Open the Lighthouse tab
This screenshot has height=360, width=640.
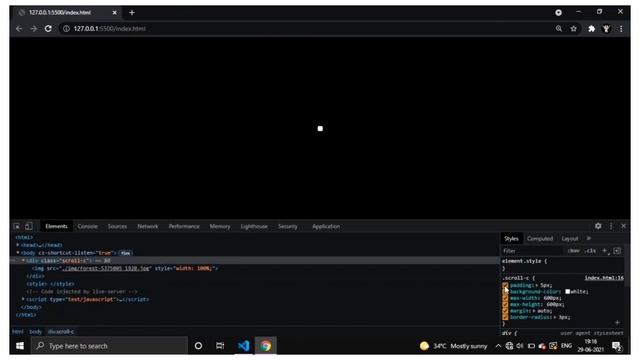pos(254,226)
